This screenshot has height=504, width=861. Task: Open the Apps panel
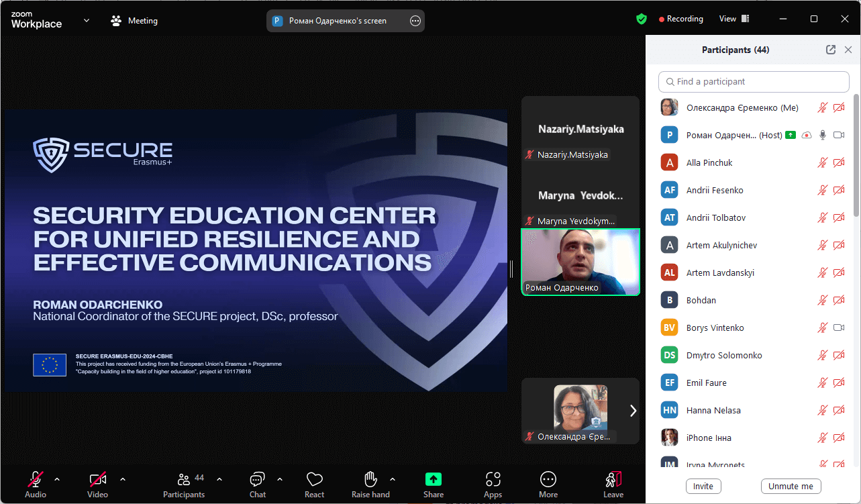(x=493, y=485)
